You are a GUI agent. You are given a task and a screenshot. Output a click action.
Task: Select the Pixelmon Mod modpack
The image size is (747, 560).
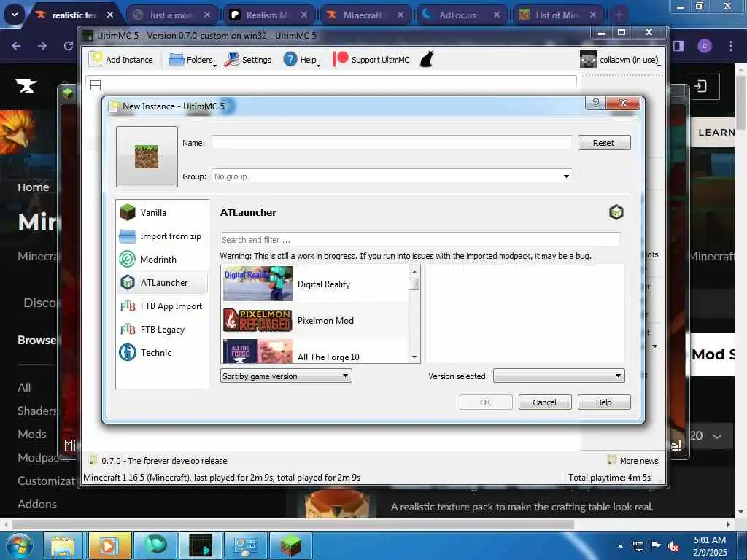(x=315, y=321)
